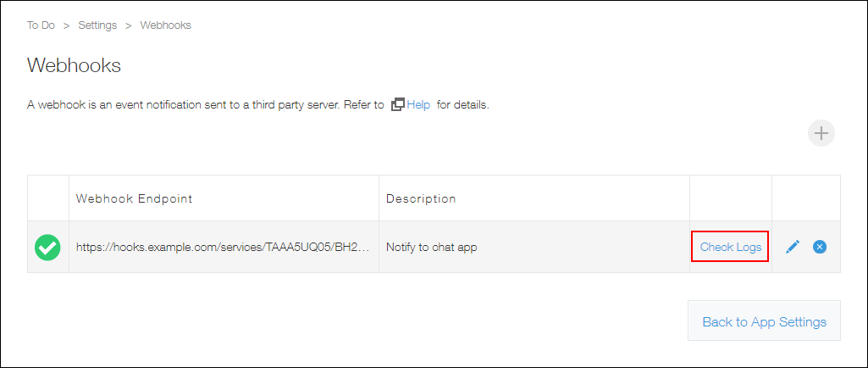This screenshot has height=368, width=868.
Task: Open Check Logs for the webhook
Action: pyautogui.click(x=730, y=247)
